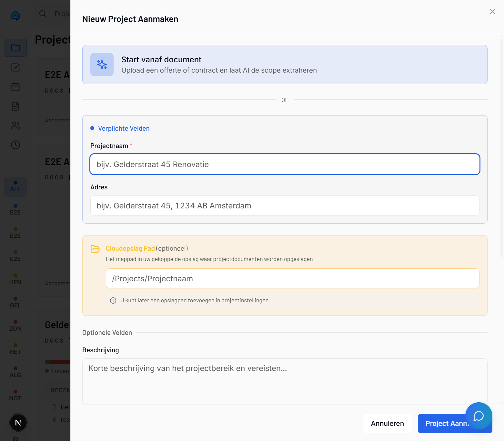The height and width of the screenshot is (441, 504).
Task: Click the Cloudopslag folder icon
Action: tap(95, 249)
